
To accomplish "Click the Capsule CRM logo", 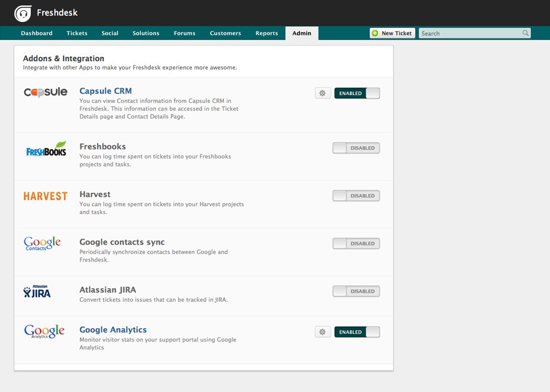I will tap(46, 92).
